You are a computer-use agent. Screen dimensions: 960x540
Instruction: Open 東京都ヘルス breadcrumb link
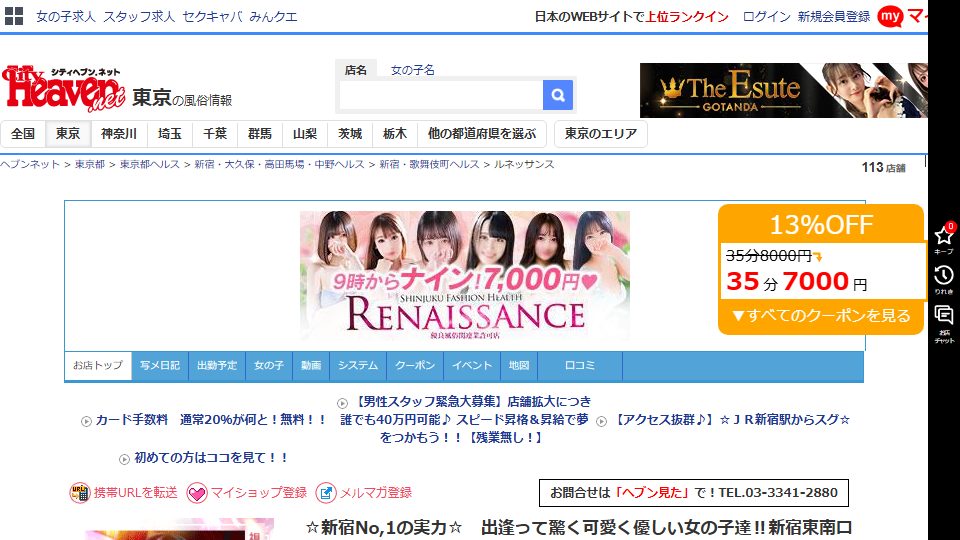pos(150,165)
